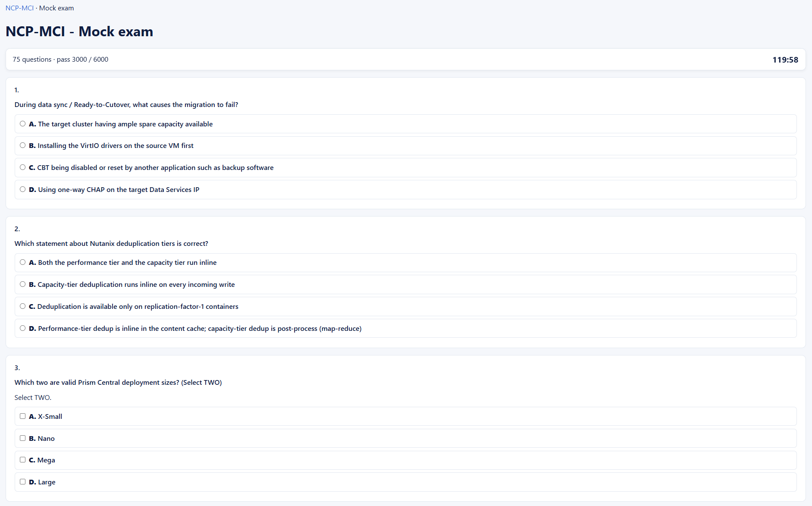Click the '75 questions · pass 3000 / 6000' text
This screenshot has width=812, height=506.
[60, 60]
